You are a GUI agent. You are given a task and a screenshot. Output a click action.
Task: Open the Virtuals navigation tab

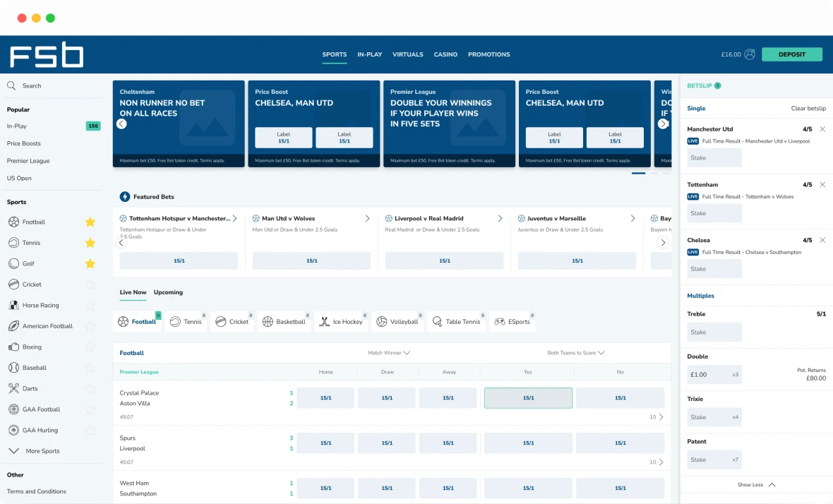coord(408,54)
